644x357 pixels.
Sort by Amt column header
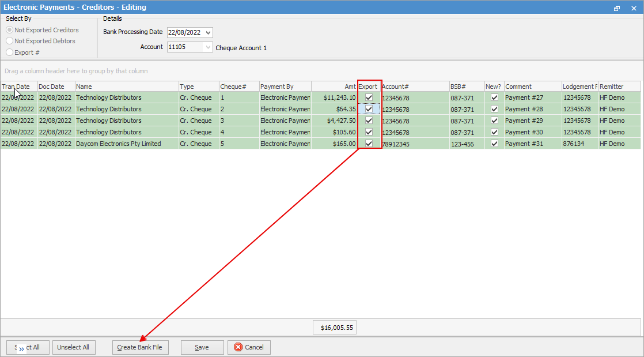pos(334,87)
